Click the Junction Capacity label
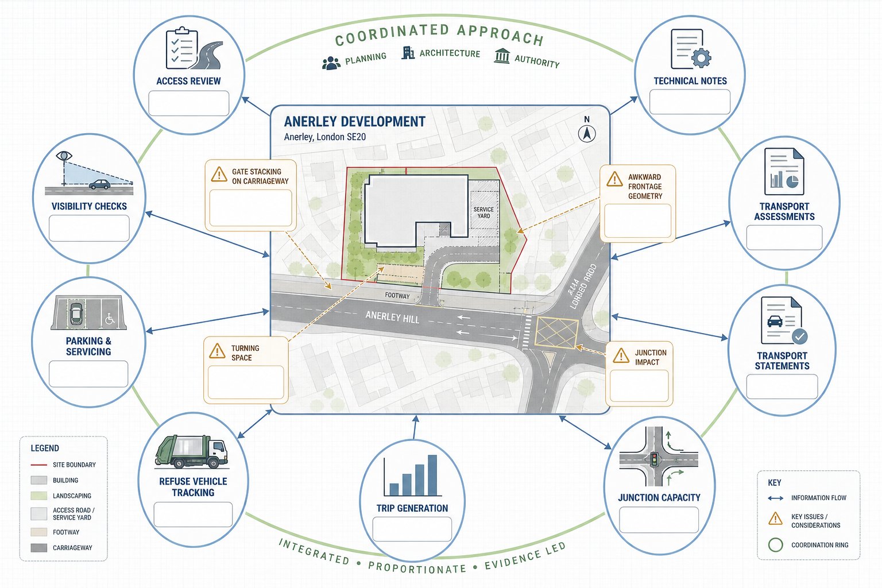 click(x=659, y=497)
